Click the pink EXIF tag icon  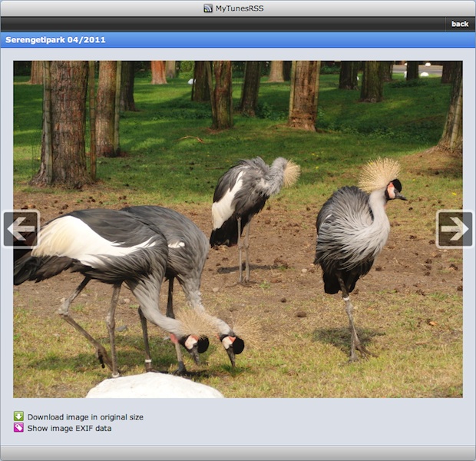(x=18, y=428)
